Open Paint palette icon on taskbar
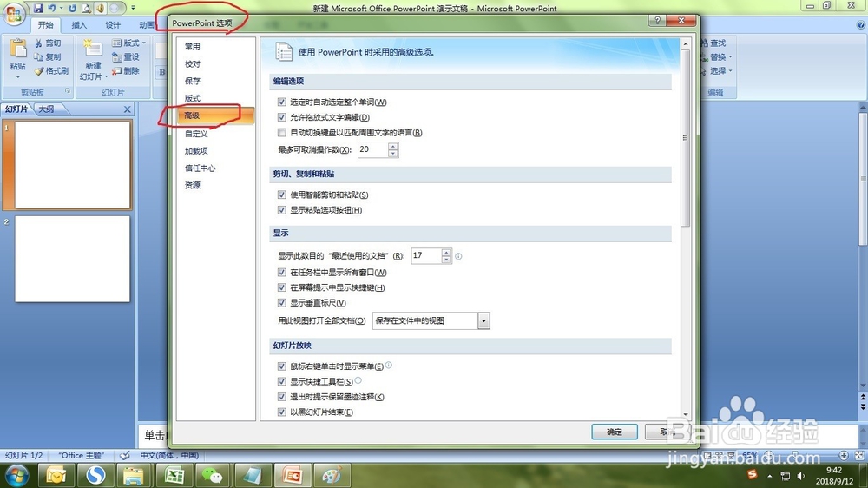Screen dimensions: 868x488 tap(331, 475)
